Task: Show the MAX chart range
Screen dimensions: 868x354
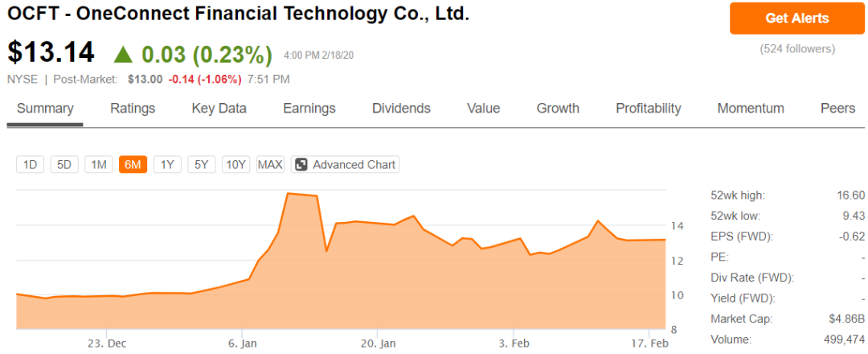Action: pos(270,165)
